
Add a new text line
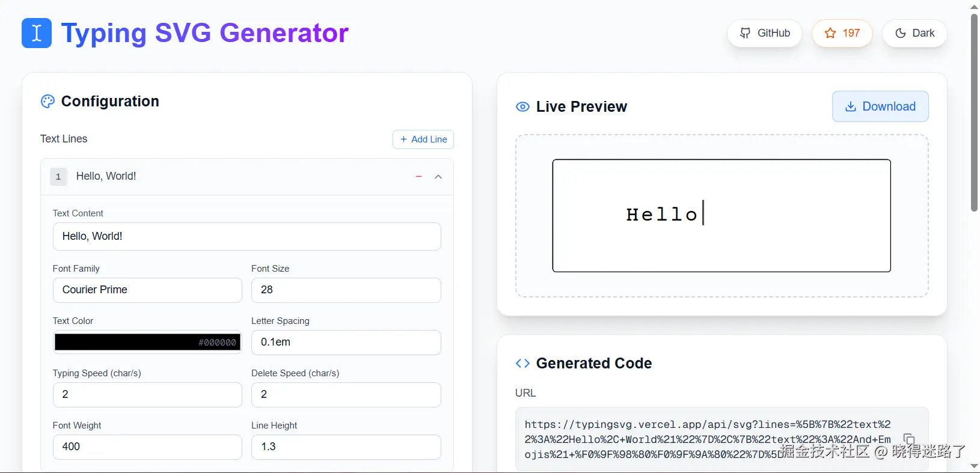423,139
